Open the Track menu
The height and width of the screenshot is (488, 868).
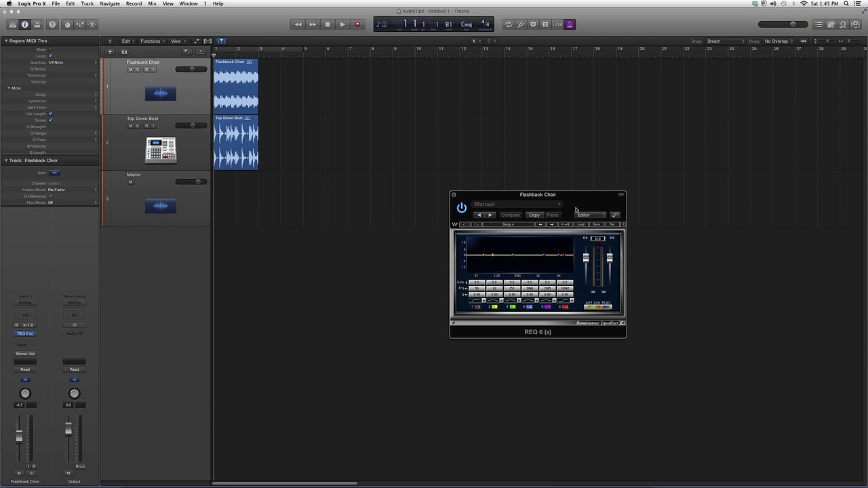pos(87,3)
